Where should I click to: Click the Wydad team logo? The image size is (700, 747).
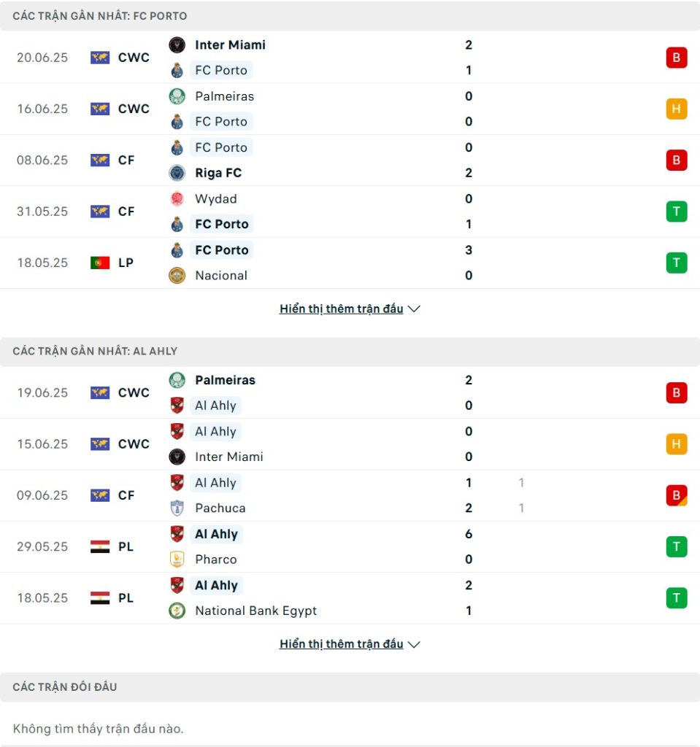click(x=177, y=198)
